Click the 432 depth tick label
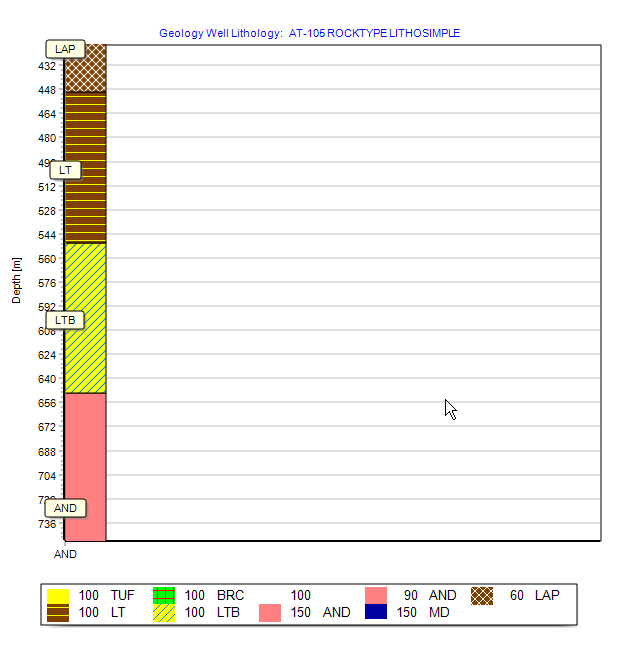Image resolution: width=618 pixels, height=656 pixels. pos(47,66)
